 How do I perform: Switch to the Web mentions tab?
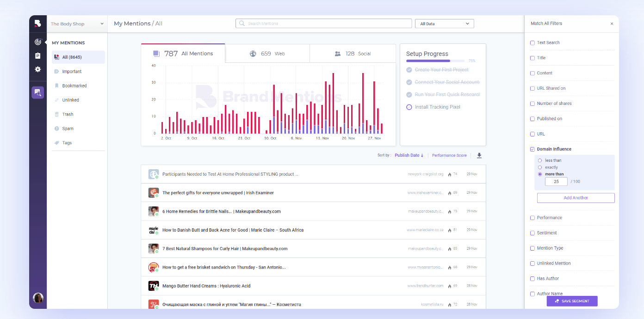(x=267, y=54)
